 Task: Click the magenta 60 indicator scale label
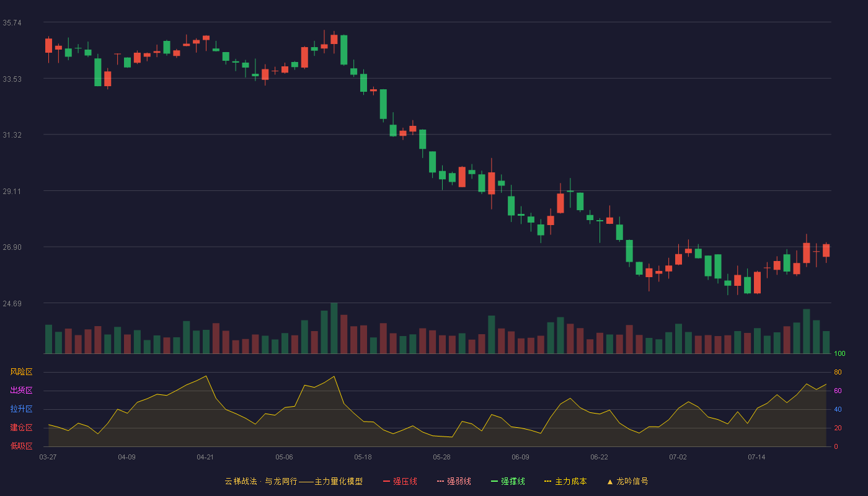click(838, 391)
